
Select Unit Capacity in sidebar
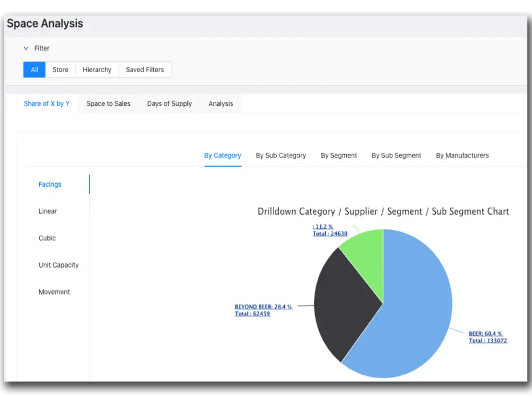click(58, 265)
